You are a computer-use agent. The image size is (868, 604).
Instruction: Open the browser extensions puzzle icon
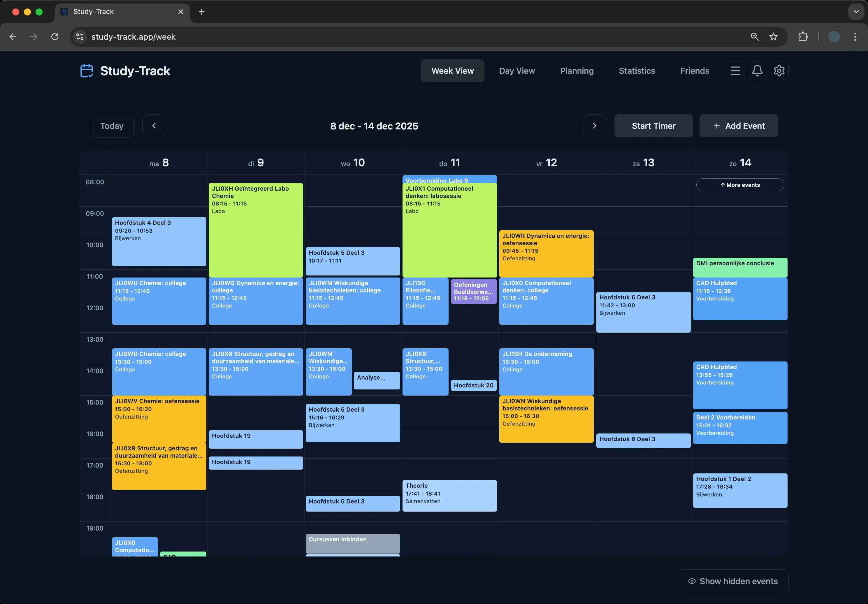coord(803,37)
